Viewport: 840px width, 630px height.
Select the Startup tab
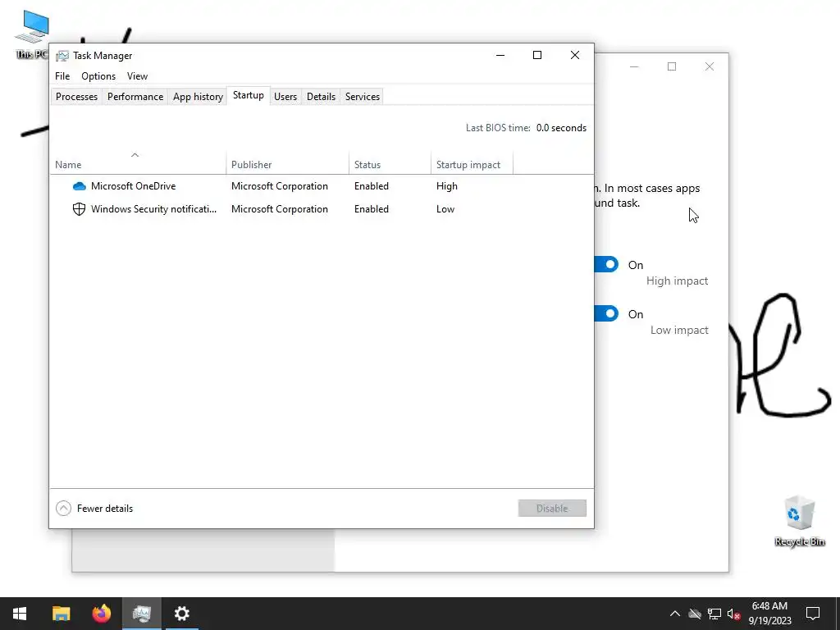click(248, 95)
